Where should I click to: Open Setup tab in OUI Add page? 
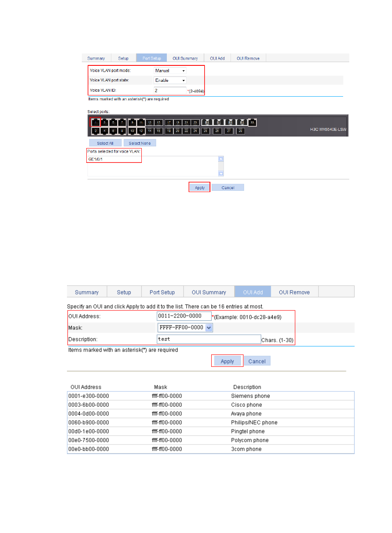tap(124, 292)
